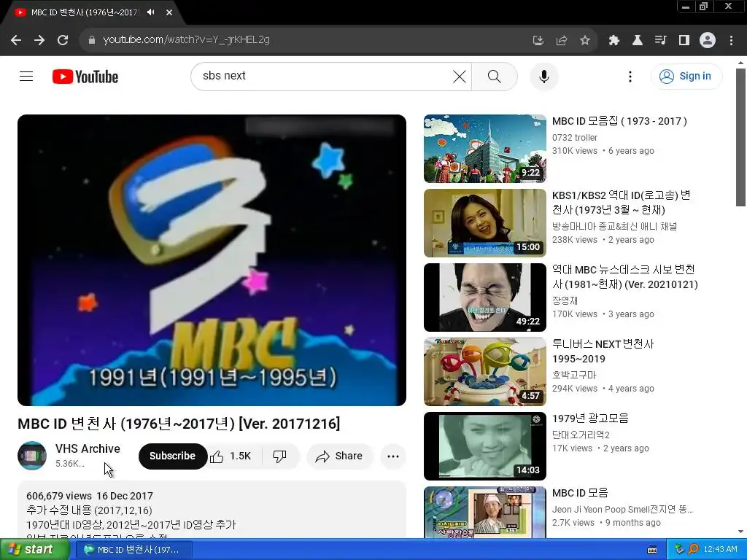Click scrollbar down arrow at bottom right
Image resolution: width=747 pixels, height=560 pixels.
point(740,532)
